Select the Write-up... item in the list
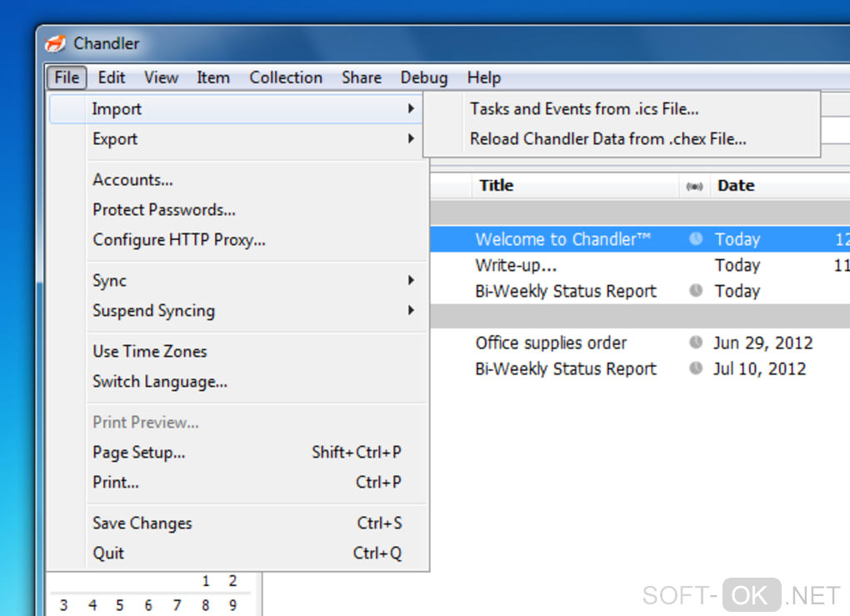Viewport: 850px width, 616px height. coord(516,265)
